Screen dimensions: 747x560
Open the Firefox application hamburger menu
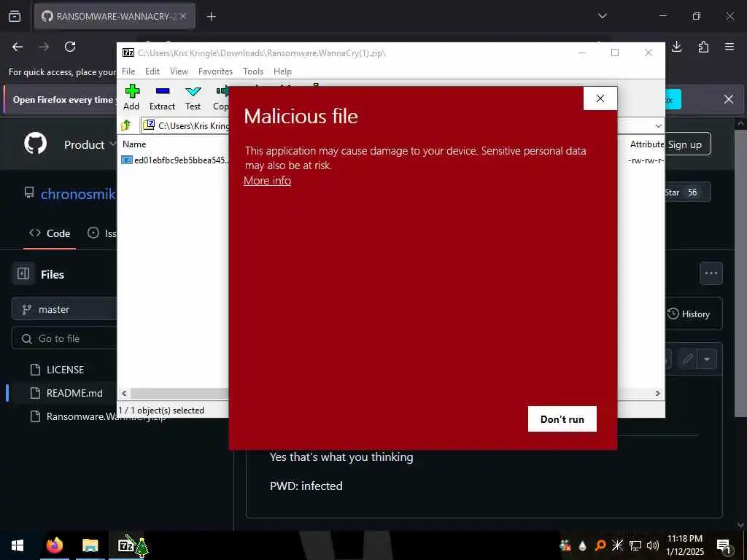pyautogui.click(x=729, y=47)
